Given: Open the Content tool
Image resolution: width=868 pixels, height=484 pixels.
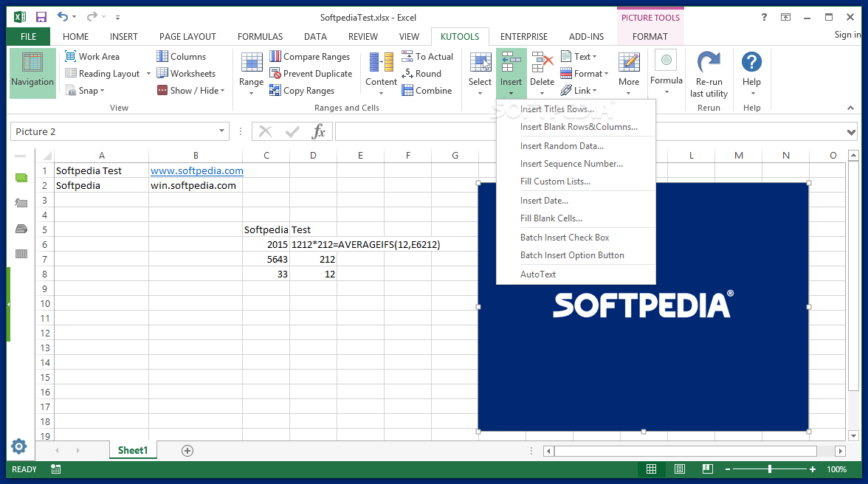Looking at the screenshot, I should (381, 73).
